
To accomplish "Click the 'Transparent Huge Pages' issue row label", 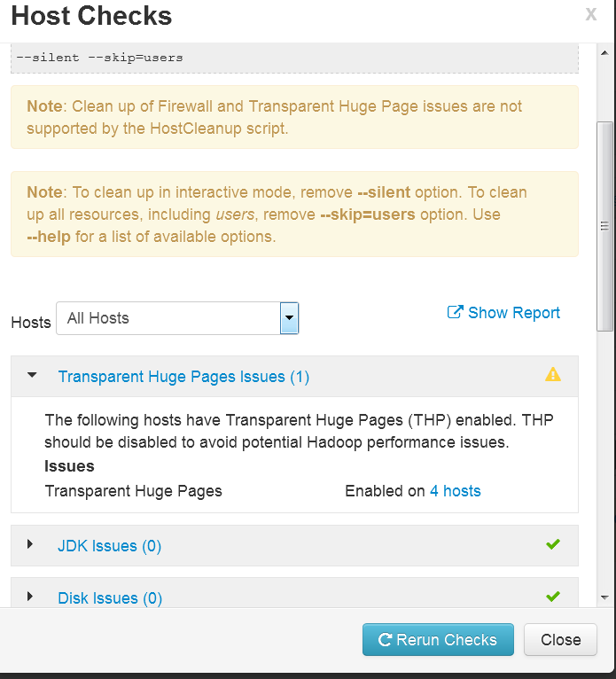I will point(133,491).
